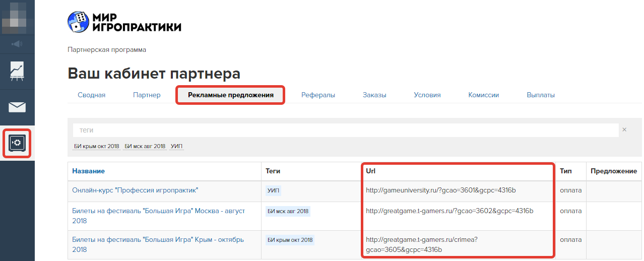The image size is (644, 261).
Task: Click БИ мск авг 2018 tag in table row
Action: [288, 212]
